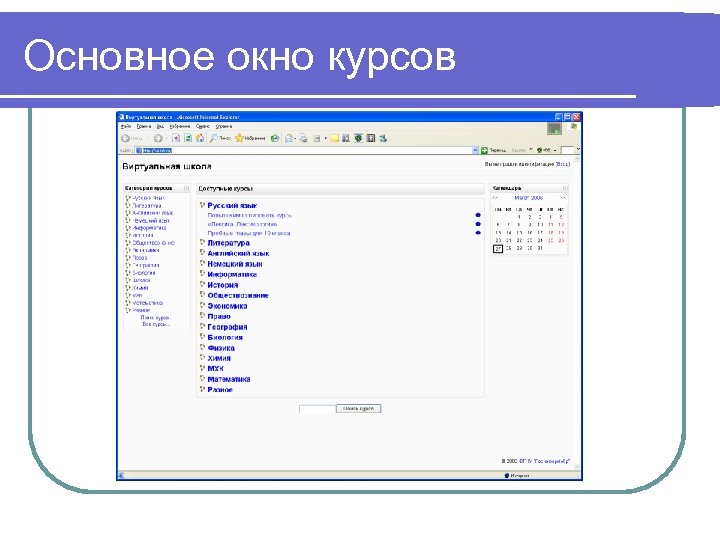
Task: Open the March 2006 calendar link
Action: point(529,198)
